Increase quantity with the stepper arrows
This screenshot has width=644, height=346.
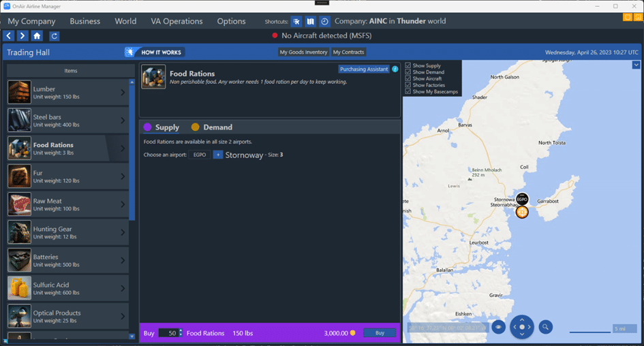click(181, 331)
